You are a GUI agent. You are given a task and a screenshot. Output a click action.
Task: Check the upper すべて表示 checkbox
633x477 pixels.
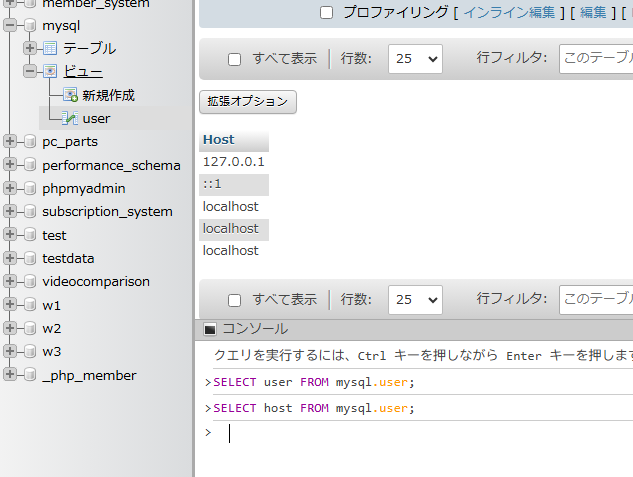tap(235, 59)
